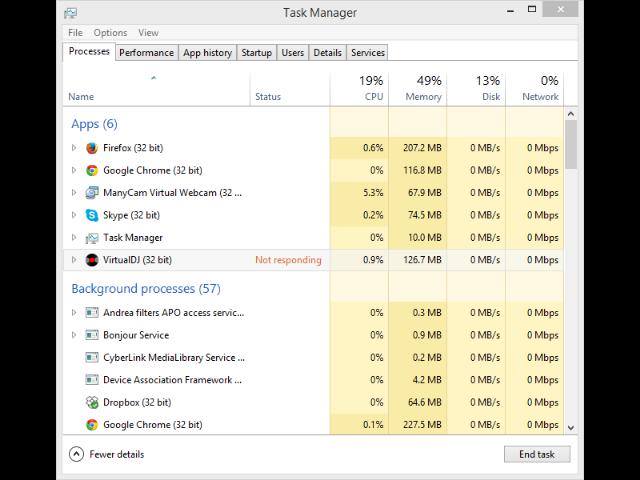Click the Task Manager title bar icon
Image resolution: width=640 pixels, height=480 pixels.
point(71,13)
